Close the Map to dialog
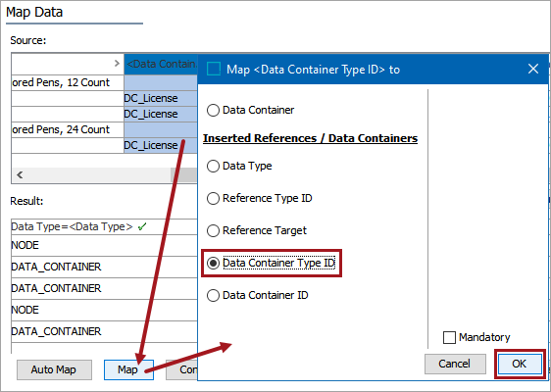551x392 pixels. click(533, 69)
